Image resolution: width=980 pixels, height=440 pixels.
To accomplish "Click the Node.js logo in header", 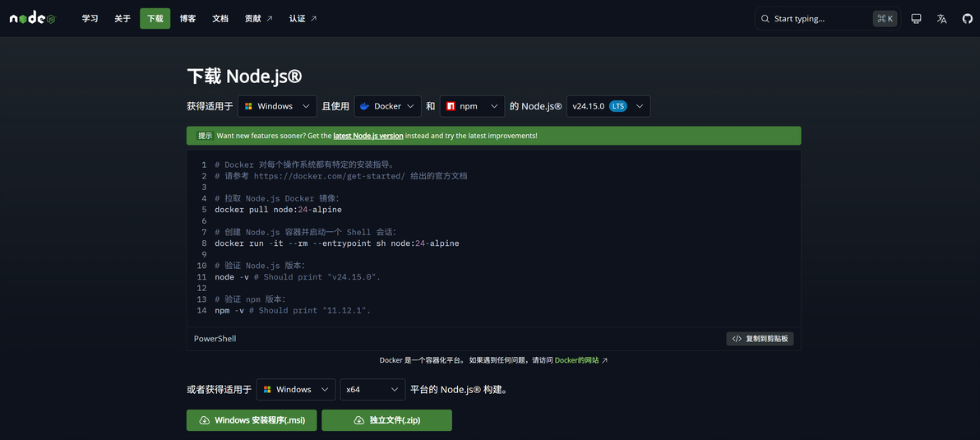I will click(34, 19).
